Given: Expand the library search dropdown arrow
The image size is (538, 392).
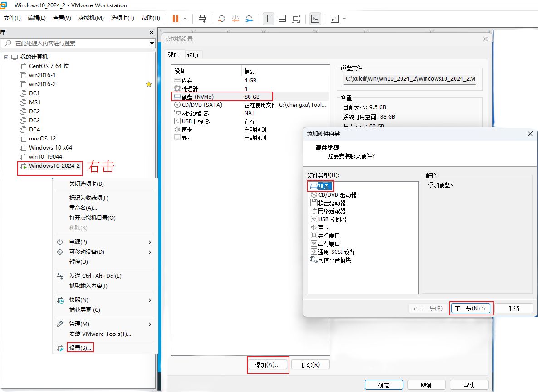Looking at the screenshot, I should pyautogui.click(x=152, y=44).
